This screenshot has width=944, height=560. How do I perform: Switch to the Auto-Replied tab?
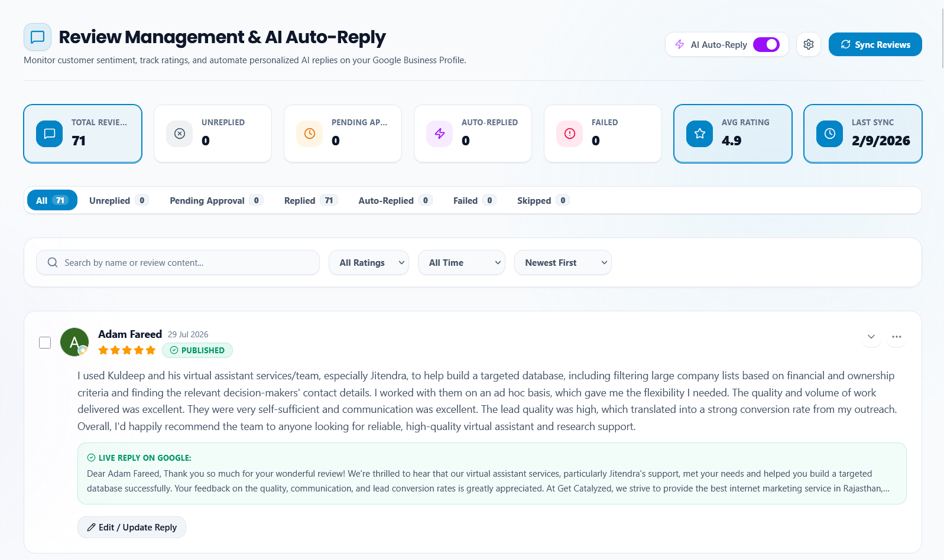click(x=395, y=200)
